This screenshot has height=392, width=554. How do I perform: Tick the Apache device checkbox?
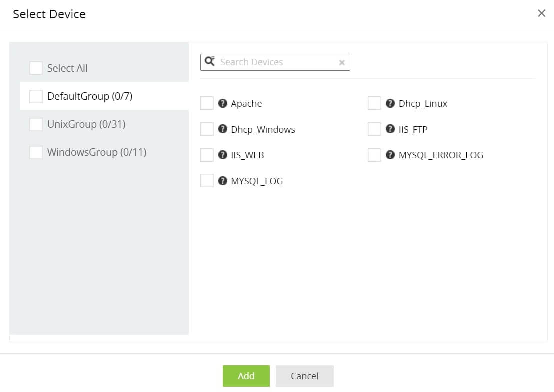(207, 103)
